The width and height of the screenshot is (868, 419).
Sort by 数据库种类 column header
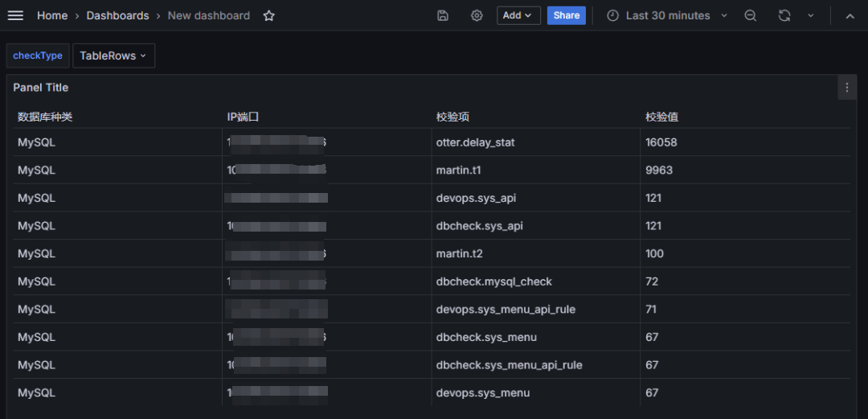coord(45,117)
